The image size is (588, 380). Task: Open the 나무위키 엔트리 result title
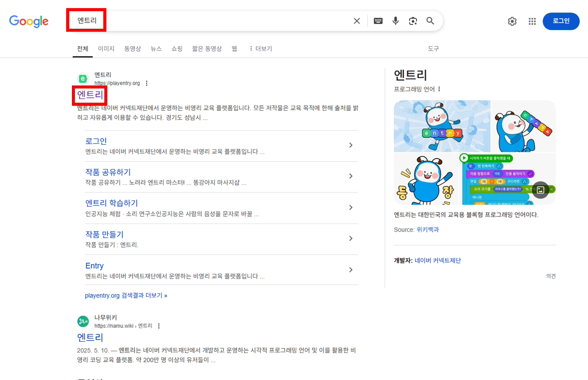coord(90,337)
